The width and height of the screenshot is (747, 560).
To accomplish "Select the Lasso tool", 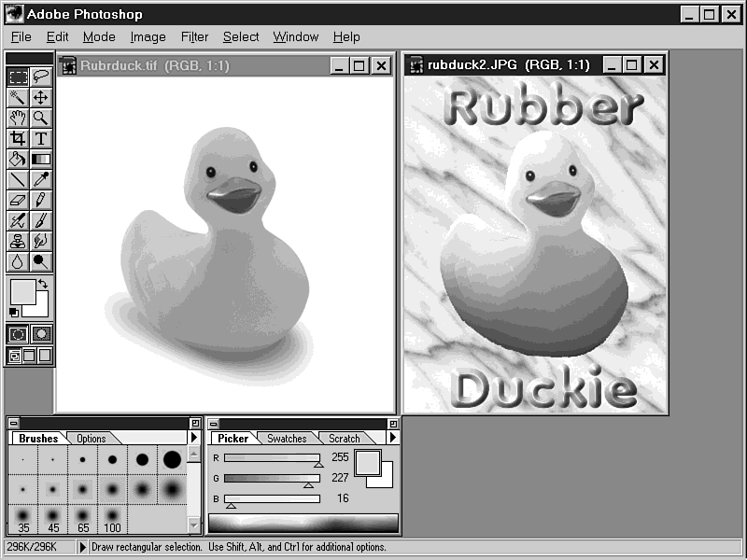I will (41, 77).
